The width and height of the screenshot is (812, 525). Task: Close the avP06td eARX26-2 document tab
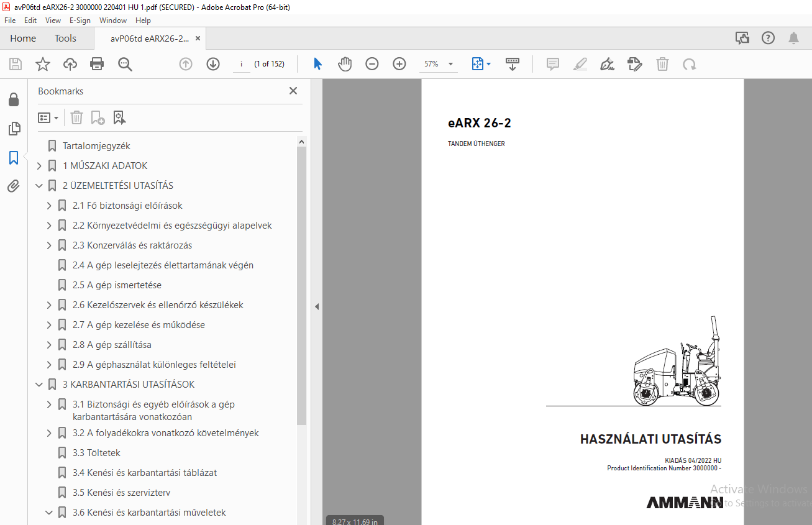[x=198, y=39]
